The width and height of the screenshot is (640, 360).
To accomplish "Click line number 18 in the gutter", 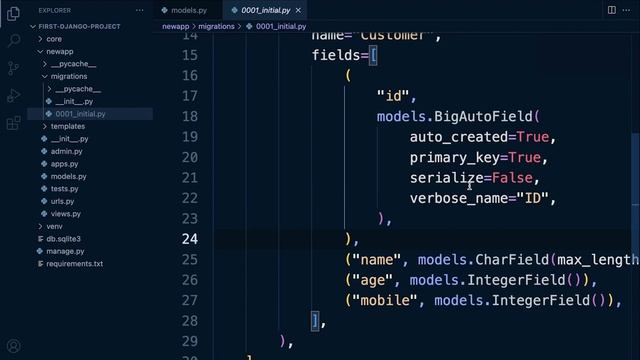I will click(x=190, y=117).
